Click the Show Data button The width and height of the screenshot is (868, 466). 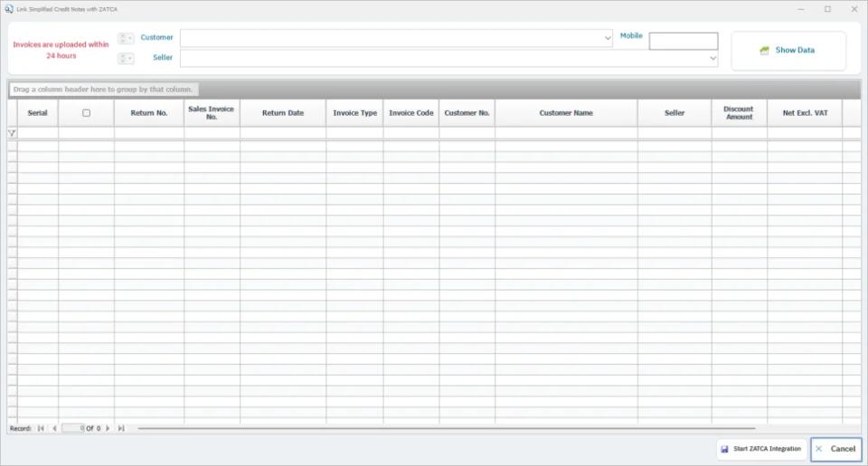coord(788,51)
